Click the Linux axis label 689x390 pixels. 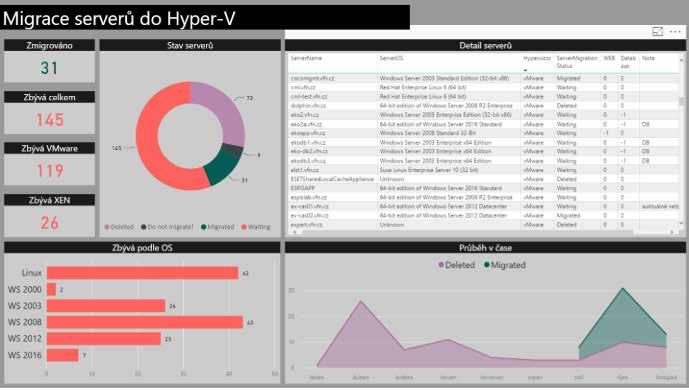(x=32, y=273)
